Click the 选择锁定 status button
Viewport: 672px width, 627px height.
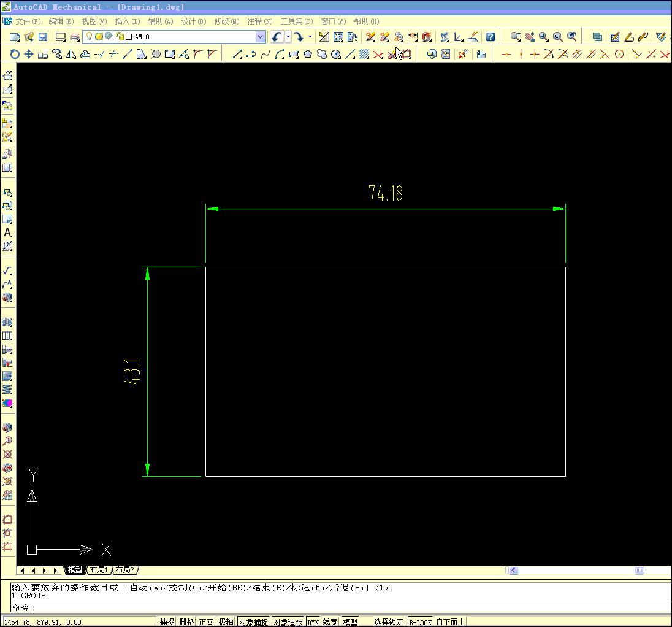[389, 622]
